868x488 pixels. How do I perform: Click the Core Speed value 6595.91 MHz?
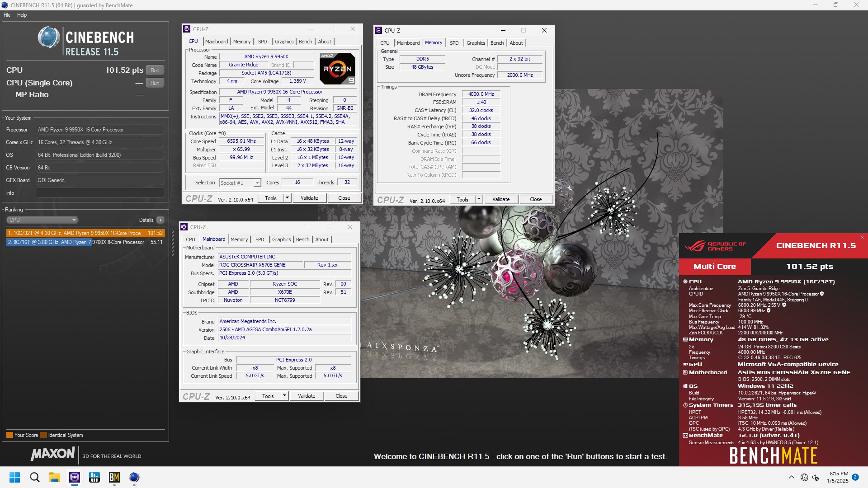pos(241,141)
